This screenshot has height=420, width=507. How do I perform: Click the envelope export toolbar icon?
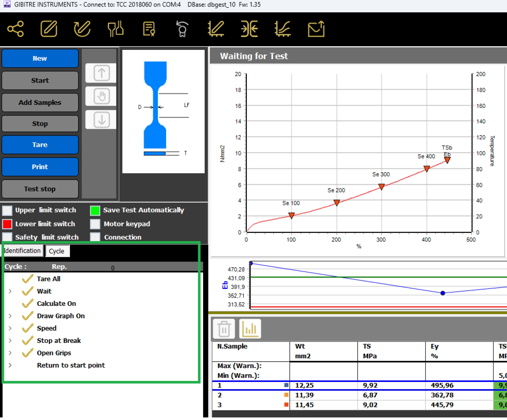[x=316, y=29]
